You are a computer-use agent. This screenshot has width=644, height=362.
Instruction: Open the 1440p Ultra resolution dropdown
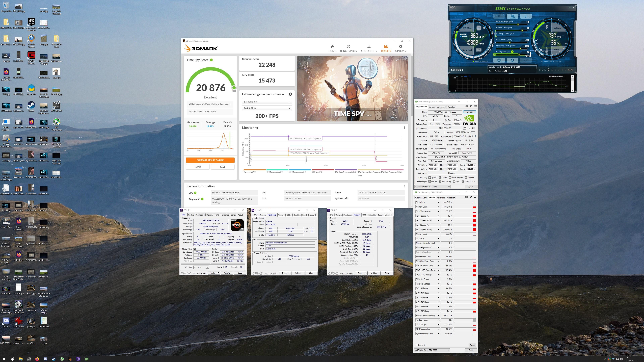click(267, 108)
